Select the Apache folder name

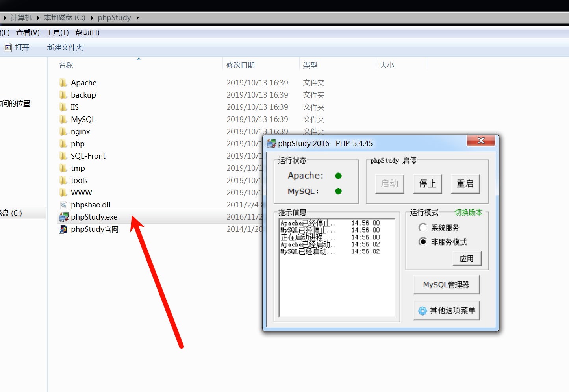(x=84, y=83)
